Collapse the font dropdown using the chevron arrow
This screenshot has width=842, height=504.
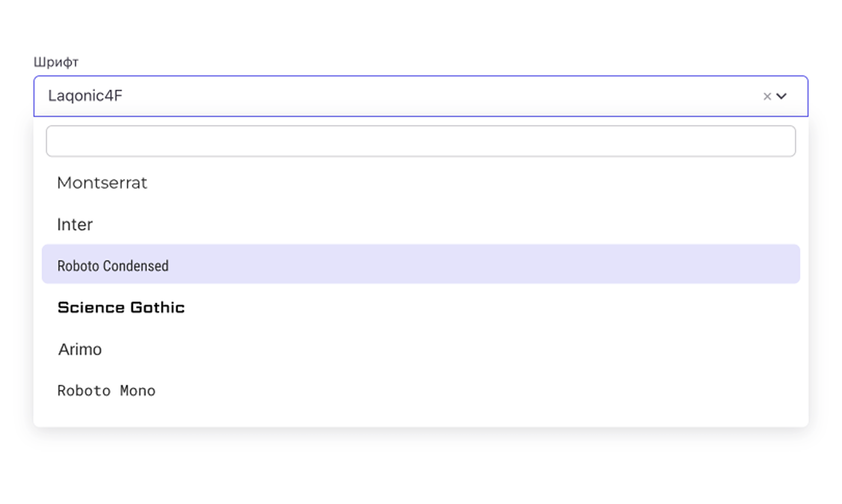[x=781, y=96]
